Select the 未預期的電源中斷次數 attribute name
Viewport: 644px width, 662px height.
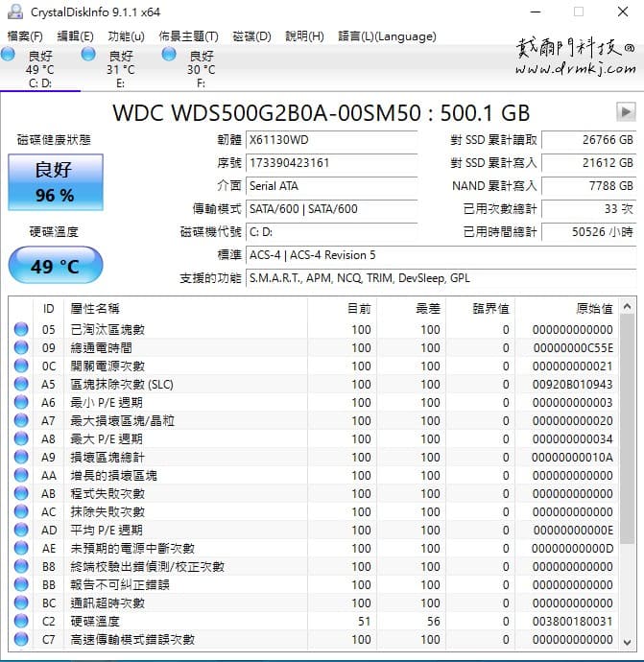coord(132,548)
